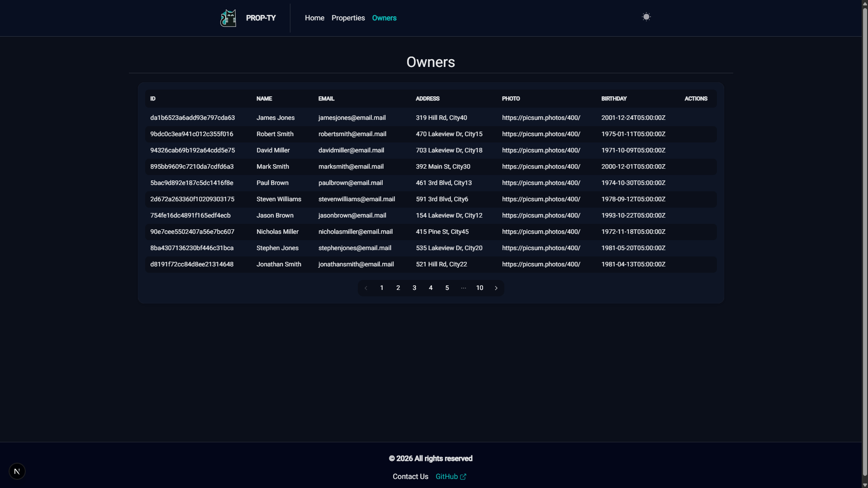Go to previous page using left chevron
The image size is (868, 488).
[x=365, y=288]
